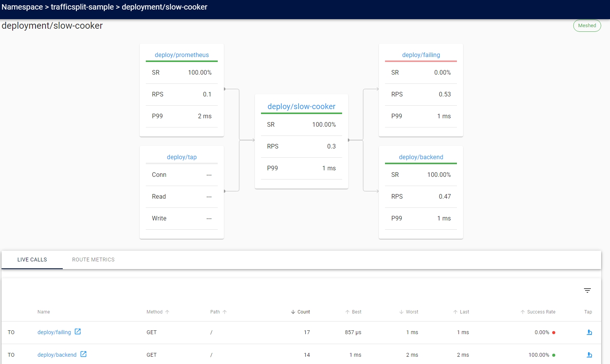Switch to the Route Metrics tab
610x364 pixels.
93,260
